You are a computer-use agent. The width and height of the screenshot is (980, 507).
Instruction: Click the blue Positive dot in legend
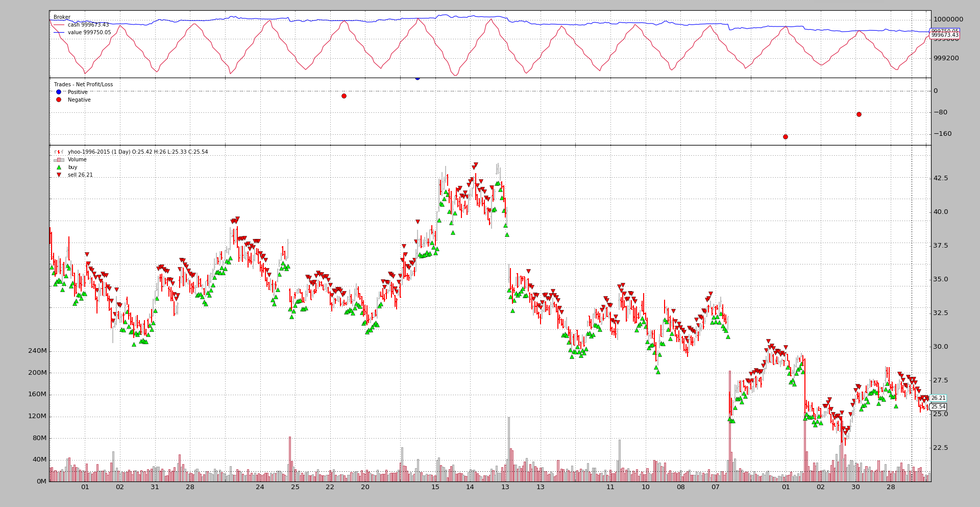pos(59,92)
